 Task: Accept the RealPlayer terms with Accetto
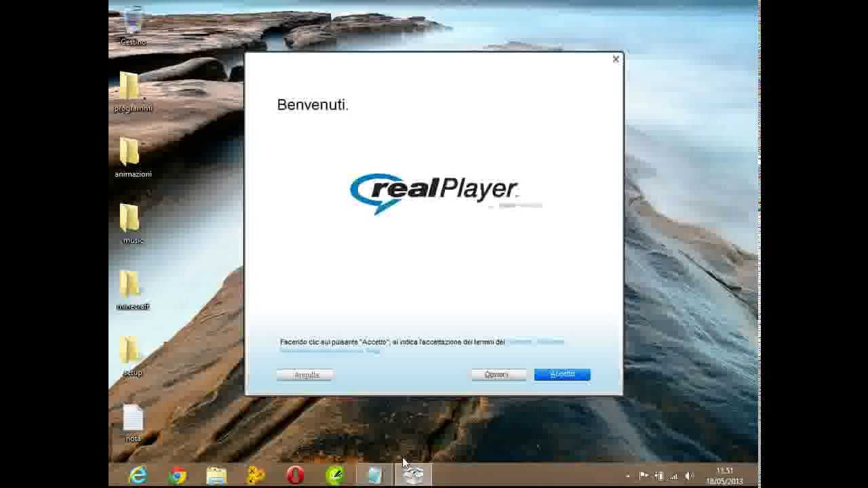point(562,374)
